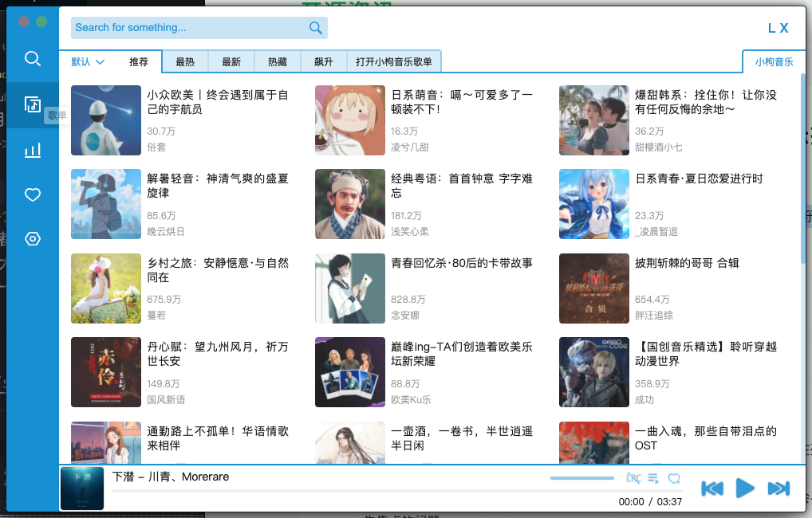Screen dimensions: 812x518
Task: Expand the 默认 tag dropdown
Action: [x=88, y=62]
